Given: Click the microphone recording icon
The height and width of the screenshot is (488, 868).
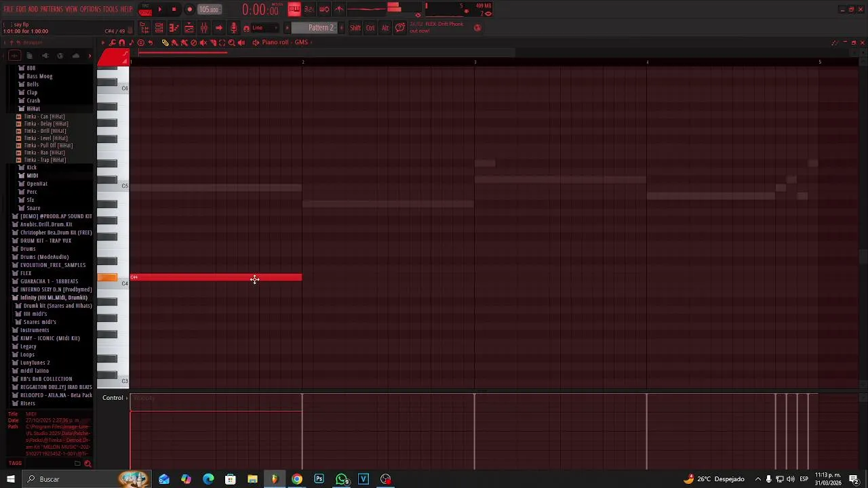Looking at the screenshot, I should coord(234,28).
